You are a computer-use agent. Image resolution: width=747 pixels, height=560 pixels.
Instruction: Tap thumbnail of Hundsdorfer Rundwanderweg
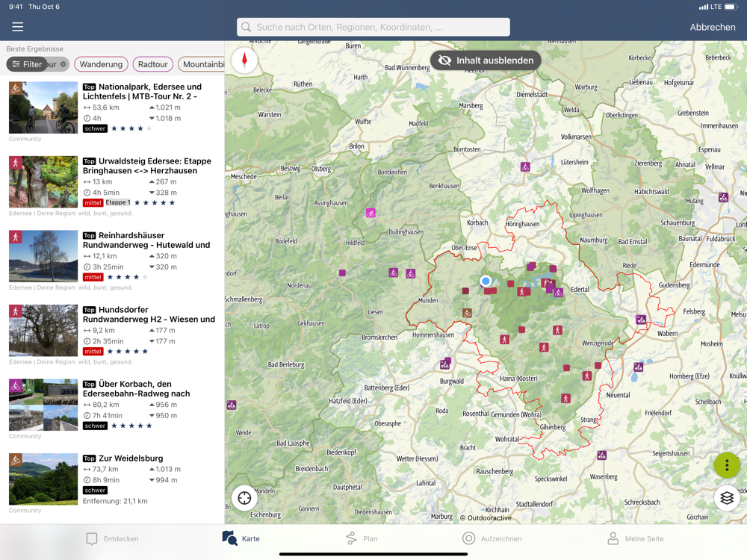point(43,330)
